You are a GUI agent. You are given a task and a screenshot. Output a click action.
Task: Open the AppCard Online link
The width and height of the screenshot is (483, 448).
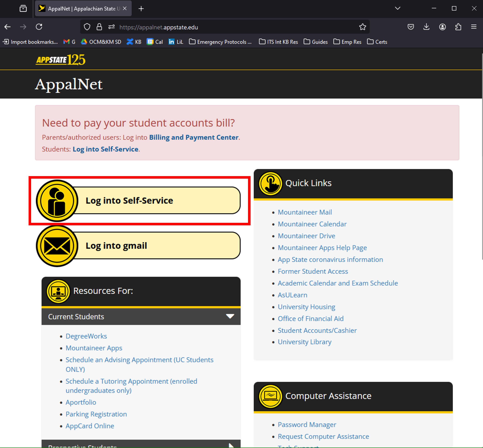tap(90, 426)
